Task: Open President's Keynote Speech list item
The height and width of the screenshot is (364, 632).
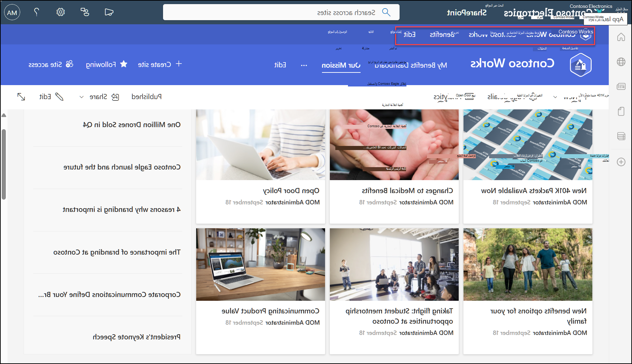Action: [x=137, y=337]
